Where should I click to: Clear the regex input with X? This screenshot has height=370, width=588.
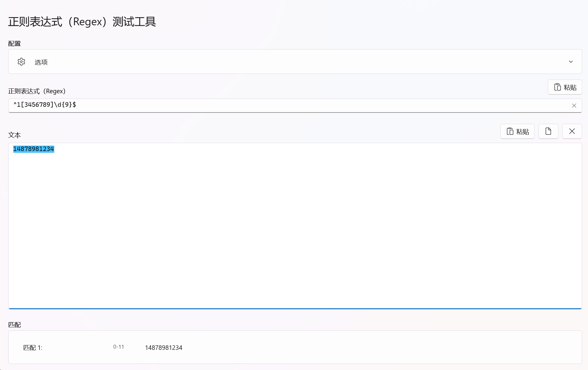point(574,106)
